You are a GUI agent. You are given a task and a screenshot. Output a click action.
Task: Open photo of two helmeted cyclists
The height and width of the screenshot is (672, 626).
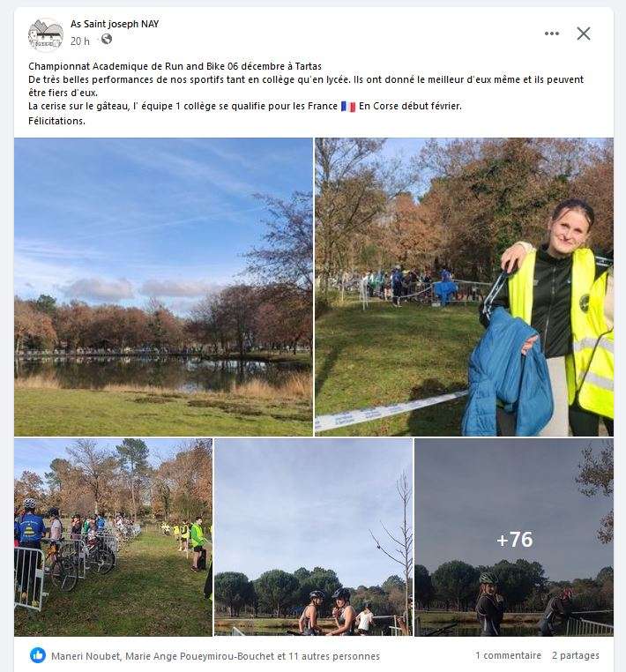point(313,537)
